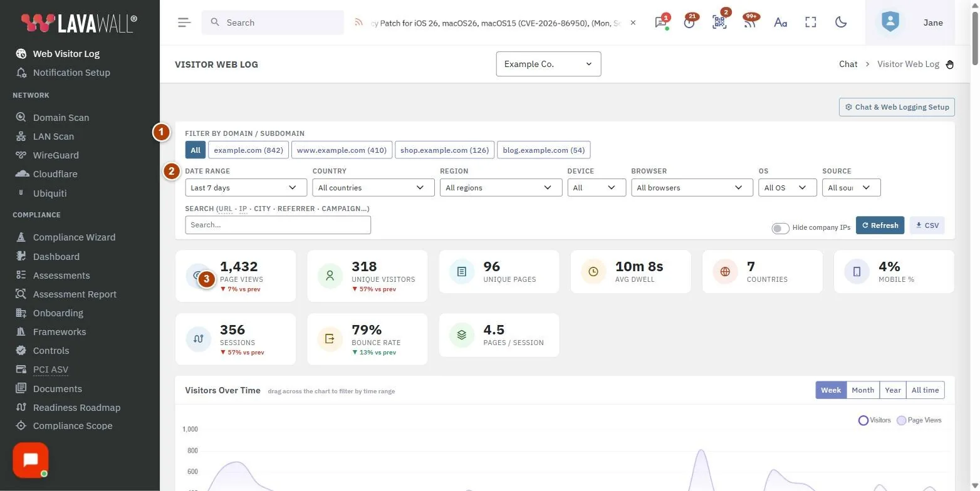Open the Region filter dropdown
Image resolution: width=980 pixels, height=491 pixels.
click(x=501, y=187)
